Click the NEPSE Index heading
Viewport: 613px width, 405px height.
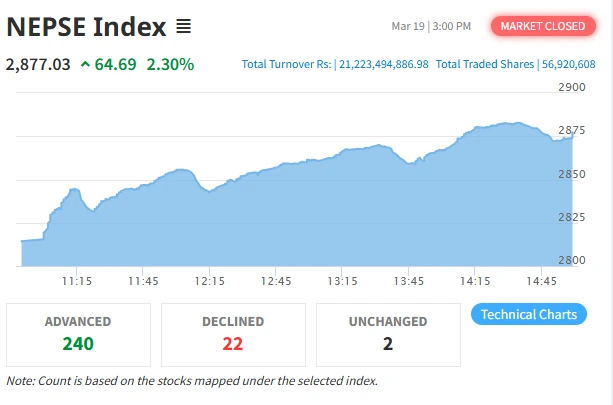(x=86, y=26)
